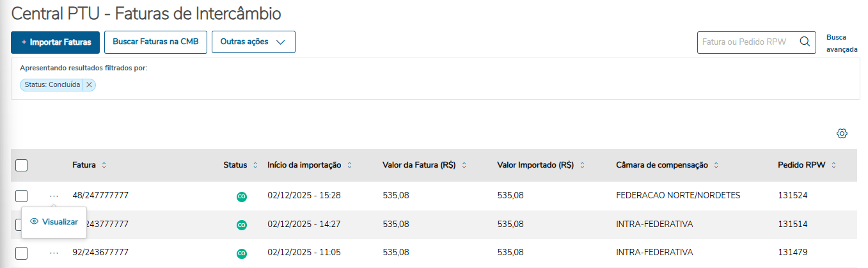The image size is (868, 268).
Task: Sort by 'Início da importação' column
Action: [x=349, y=165]
